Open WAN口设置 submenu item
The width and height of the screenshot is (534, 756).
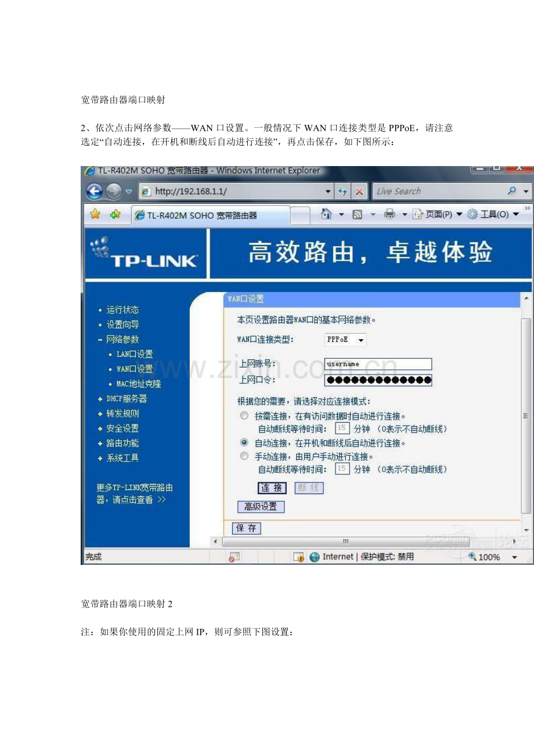134,369
